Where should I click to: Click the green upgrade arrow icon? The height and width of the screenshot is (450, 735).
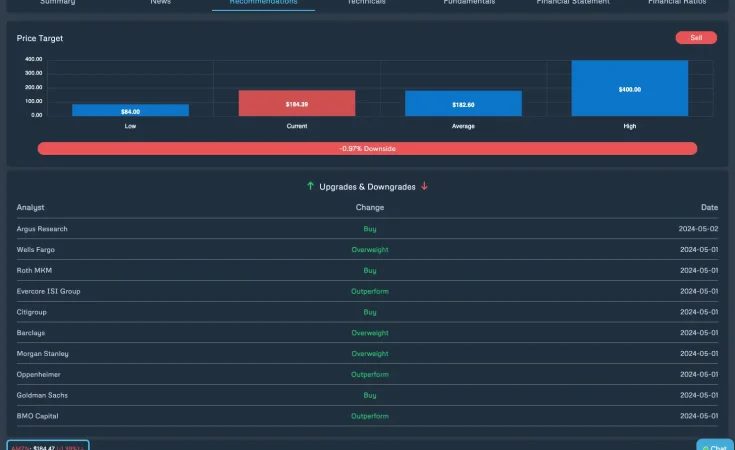(x=310, y=186)
